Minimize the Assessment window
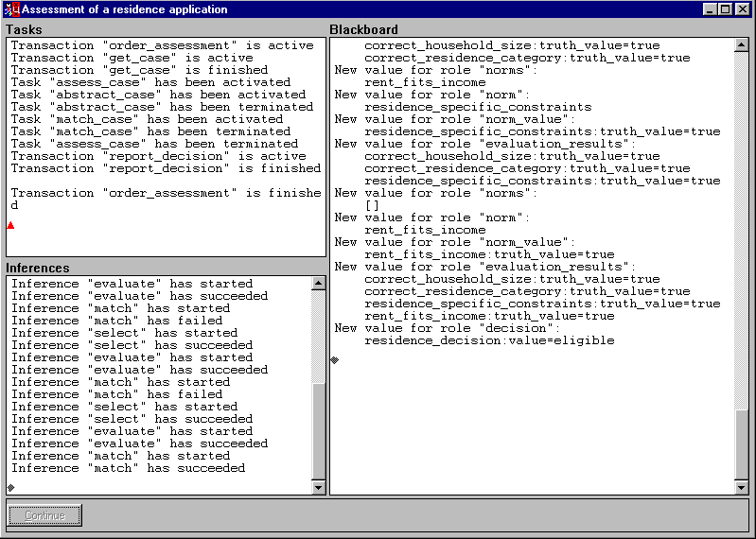This screenshot has width=756, height=539. pyautogui.click(x=710, y=9)
